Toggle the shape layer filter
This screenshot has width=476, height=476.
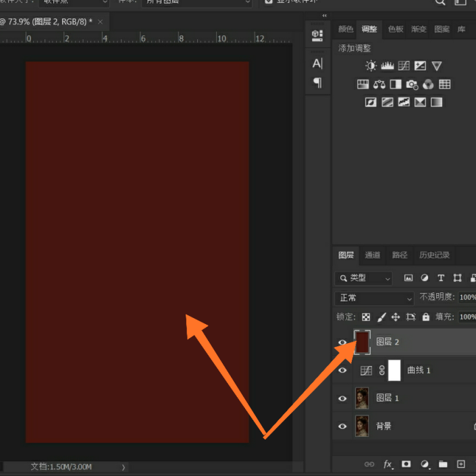coord(457,277)
